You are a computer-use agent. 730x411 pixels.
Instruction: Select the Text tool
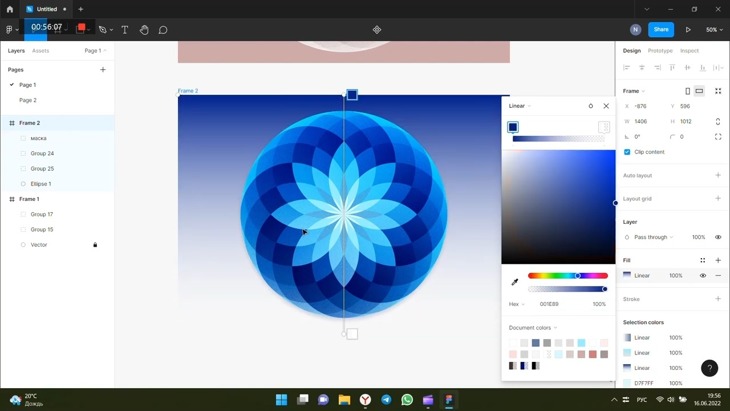tap(125, 30)
